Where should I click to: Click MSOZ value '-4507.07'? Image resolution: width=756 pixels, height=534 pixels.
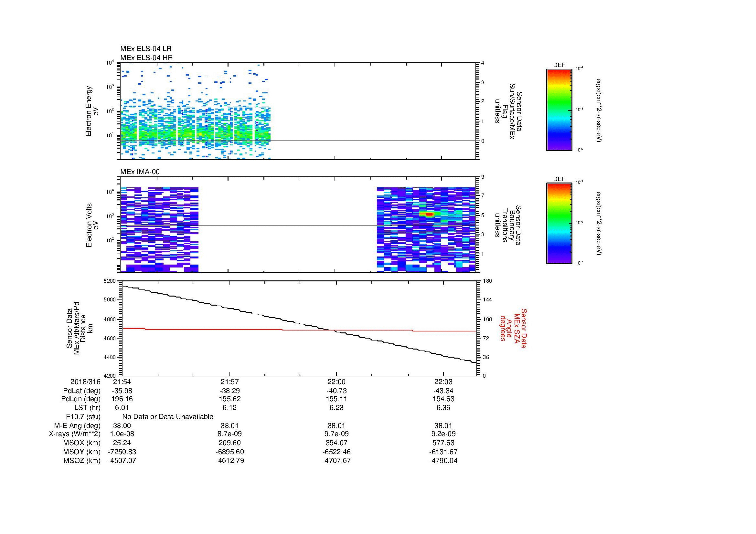tap(122, 461)
